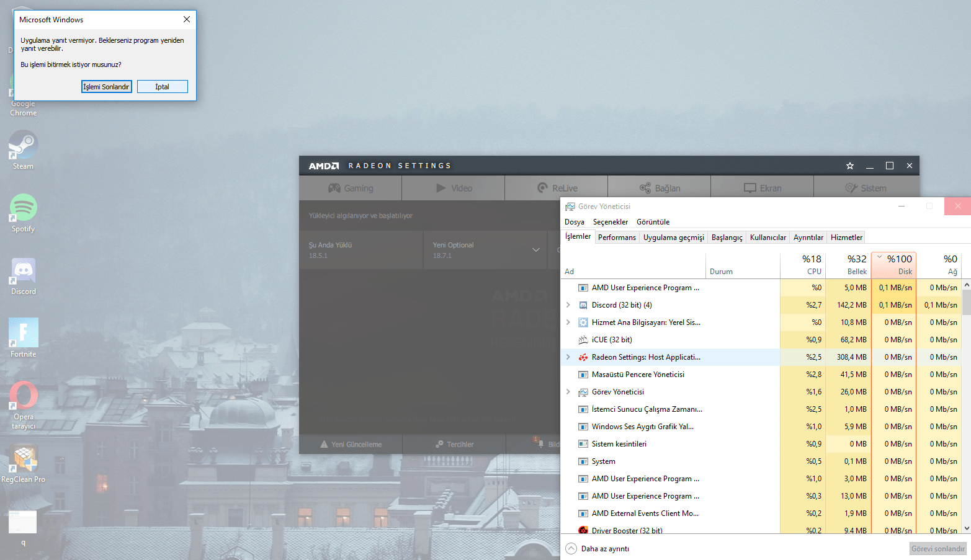The image size is (971, 560).
Task: Click the Radeon Settings favorites star icon
Action: (x=850, y=166)
